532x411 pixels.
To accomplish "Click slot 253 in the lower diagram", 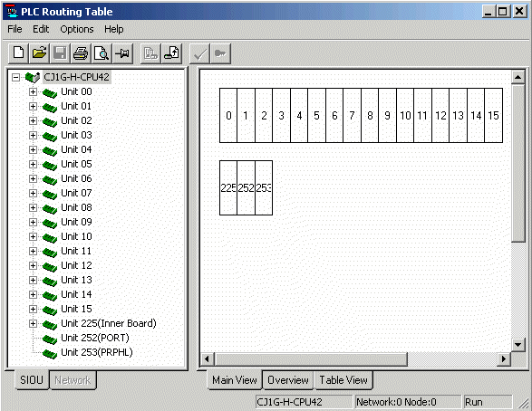I will pyautogui.click(x=264, y=187).
